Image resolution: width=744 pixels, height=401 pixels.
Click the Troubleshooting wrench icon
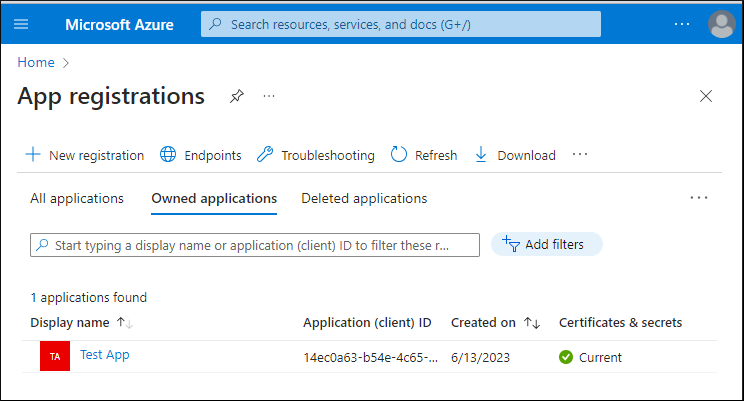pyautogui.click(x=265, y=154)
